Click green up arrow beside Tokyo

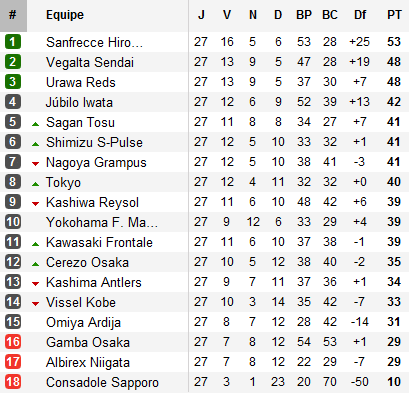pyautogui.click(x=35, y=184)
